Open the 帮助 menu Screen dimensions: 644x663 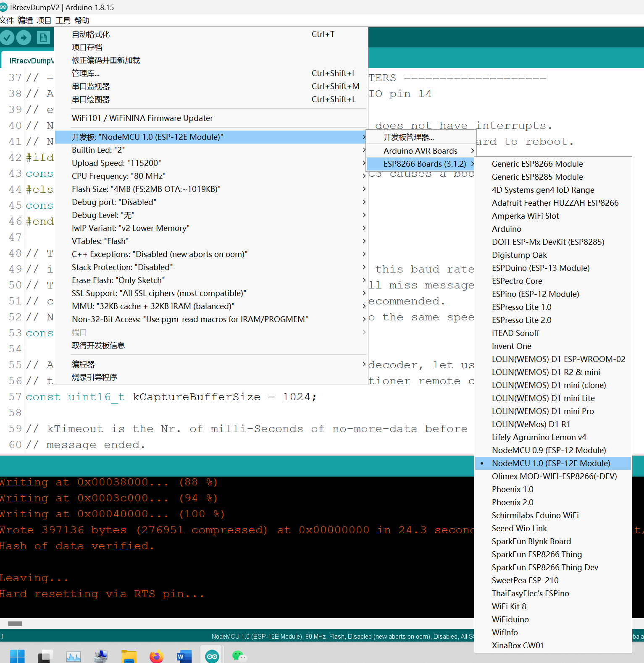coord(82,20)
